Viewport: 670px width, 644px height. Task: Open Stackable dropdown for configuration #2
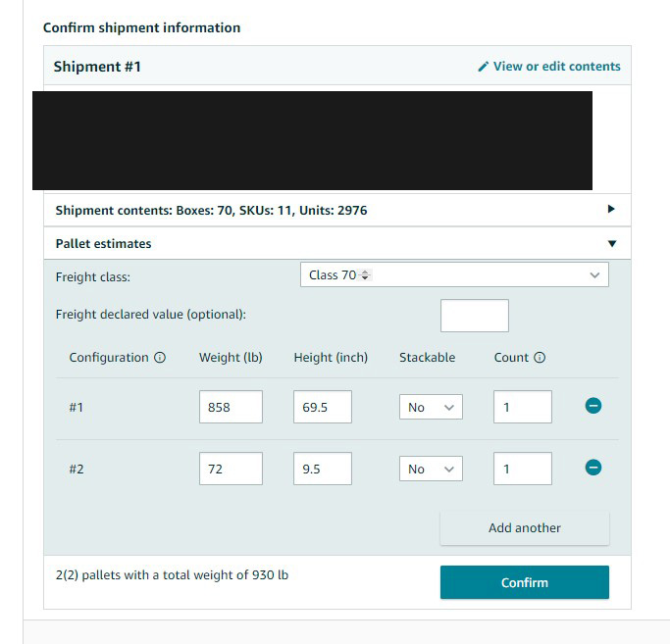(431, 469)
